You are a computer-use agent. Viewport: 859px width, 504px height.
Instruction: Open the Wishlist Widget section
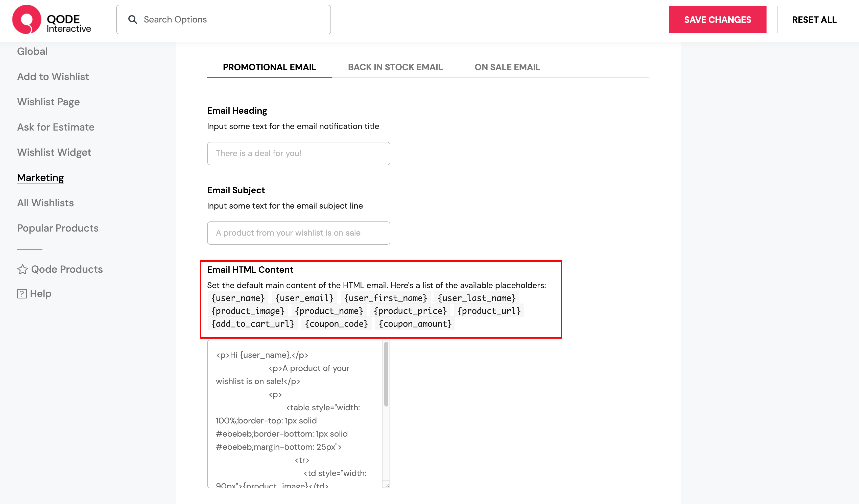click(54, 152)
